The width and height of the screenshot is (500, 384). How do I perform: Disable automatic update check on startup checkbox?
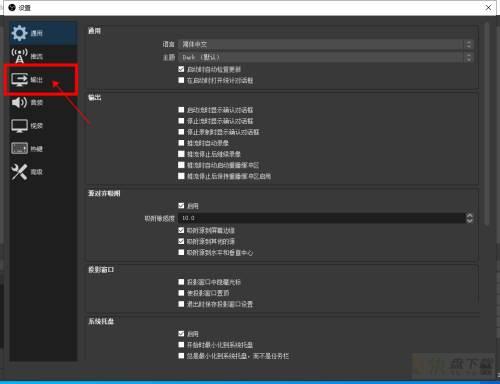[x=181, y=69]
